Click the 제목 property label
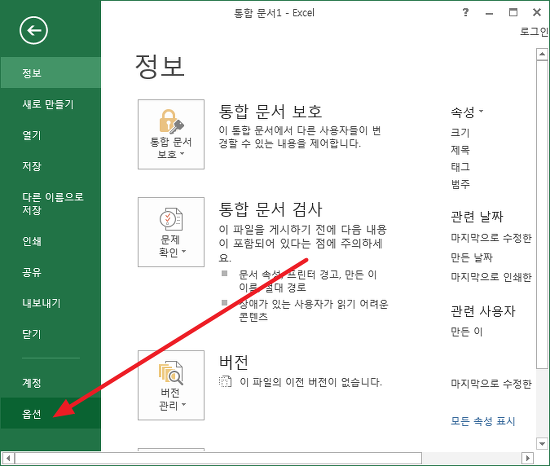The height and width of the screenshot is (466, 550). [x=460, y=150]
